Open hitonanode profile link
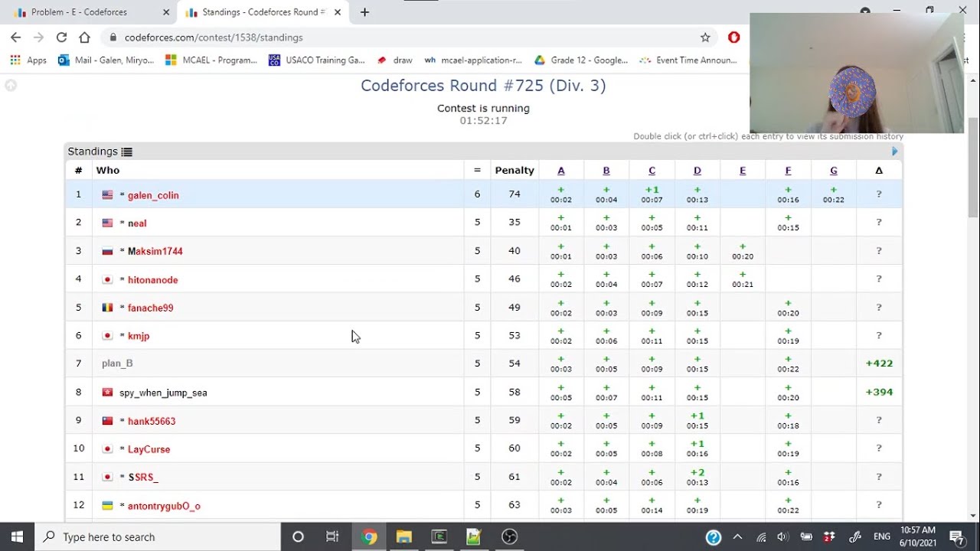 coord(153,279)
